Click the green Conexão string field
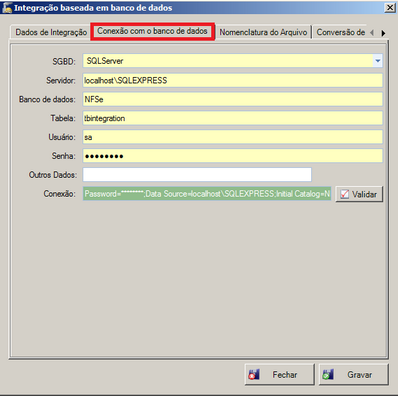The width and height of the screenshot is (398, 396). coord(207,194)
